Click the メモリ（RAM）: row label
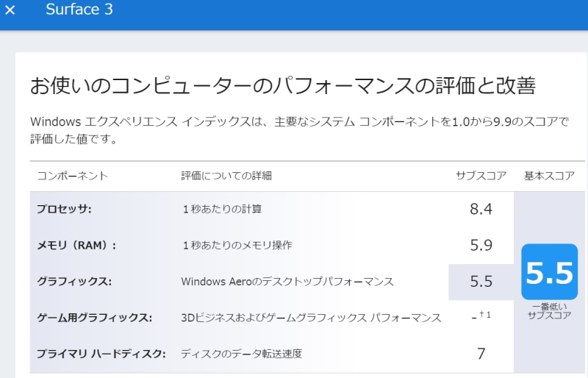Image resolution: width=588 pixels, height=378 pixels. [x=76, y=246]
